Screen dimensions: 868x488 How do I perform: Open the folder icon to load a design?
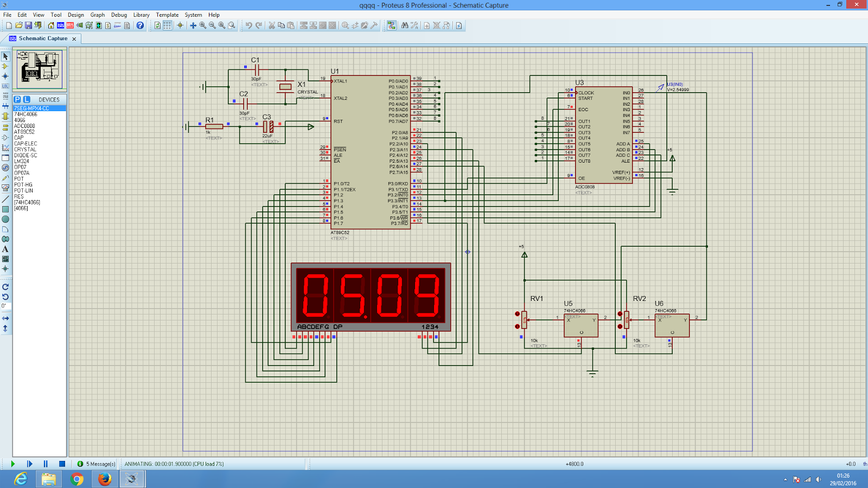19,25
